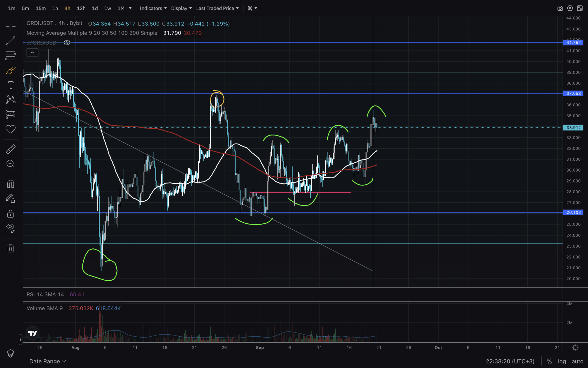Hide all drawings with eye icon

11,228
